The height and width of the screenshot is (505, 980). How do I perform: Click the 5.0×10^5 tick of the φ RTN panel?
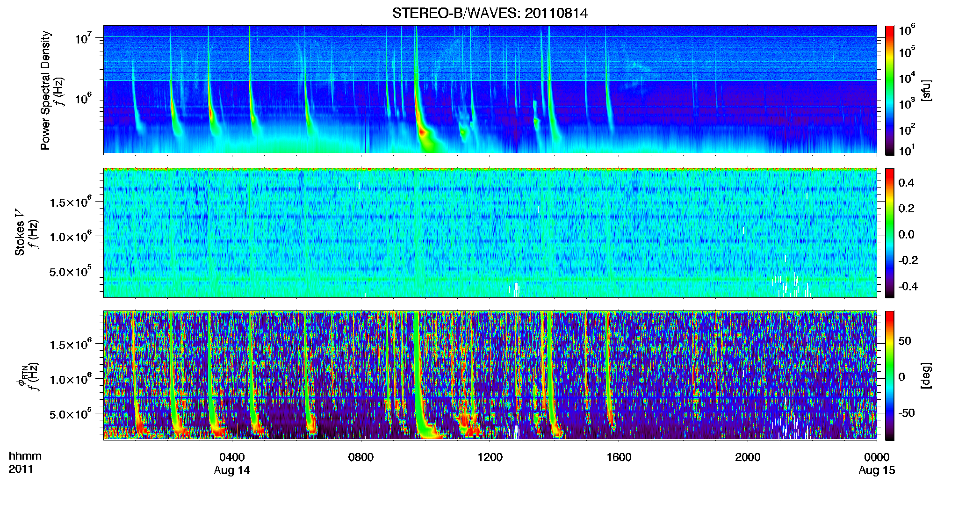[71, 414]
